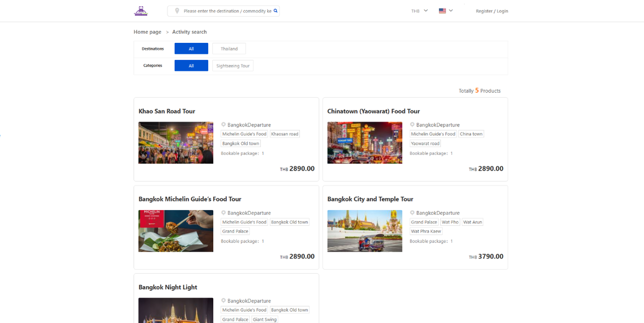Image resolution: width=644 pixels, height=323 pixels.
Task: Click Chinatown Food Tour location pin icon
Action: (x=412, y=124)
